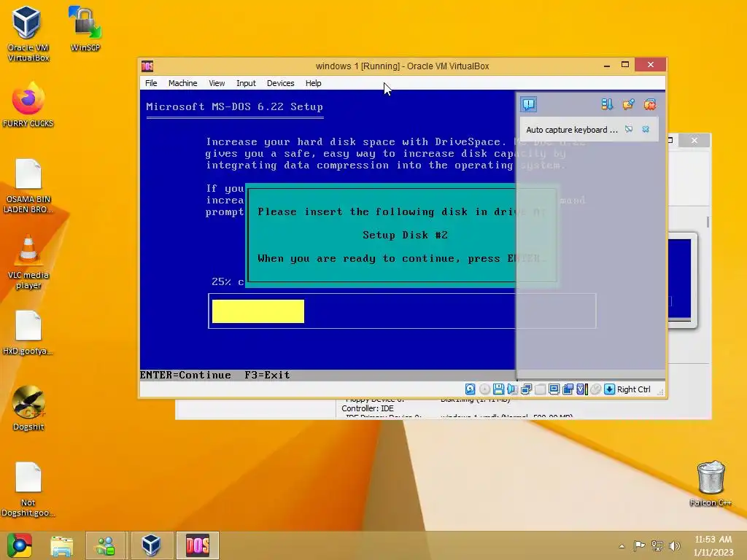
Task: Open the Devices menu
Action: tap(281, 83)
